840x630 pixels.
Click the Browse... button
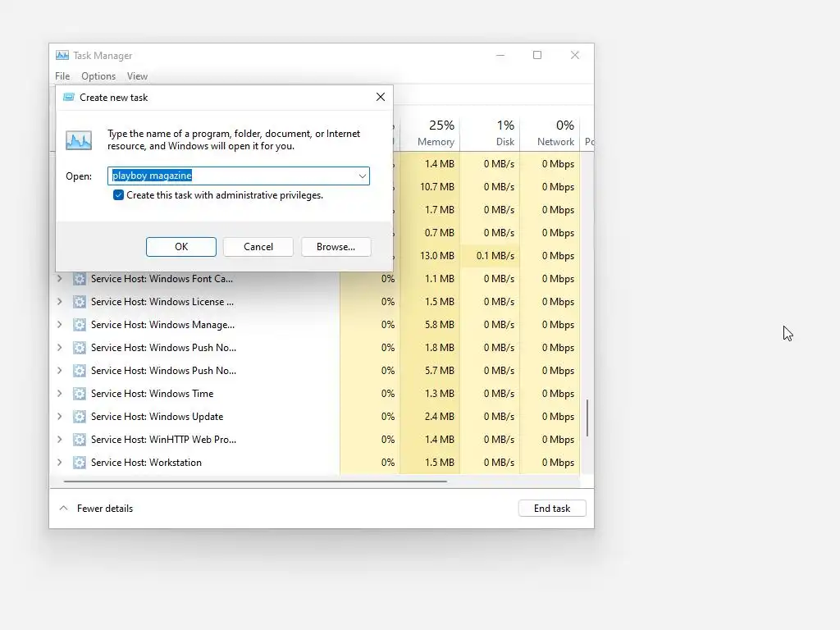(336, 247)
